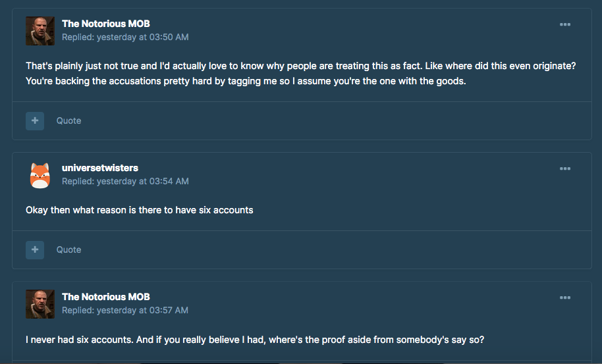Quote universetwisters' reply about six accounts

point(68,249)
